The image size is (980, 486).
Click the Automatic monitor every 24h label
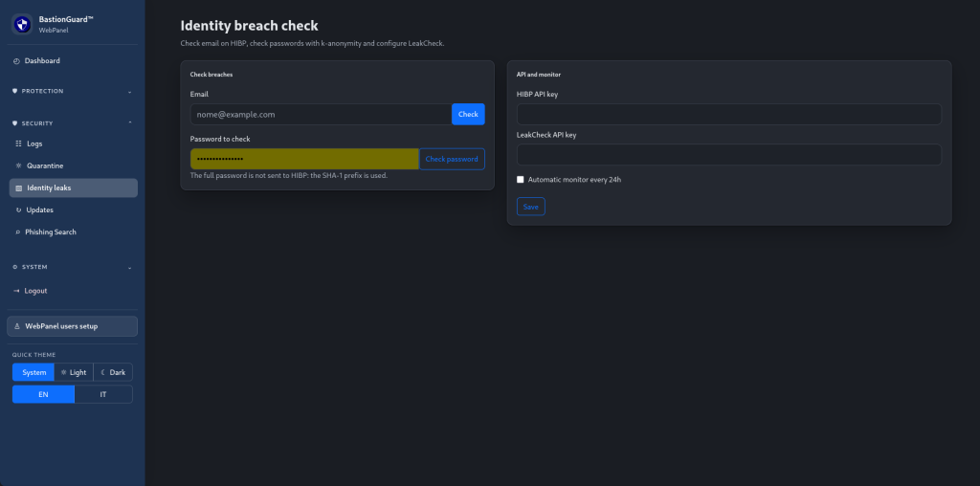pos(574,180)
